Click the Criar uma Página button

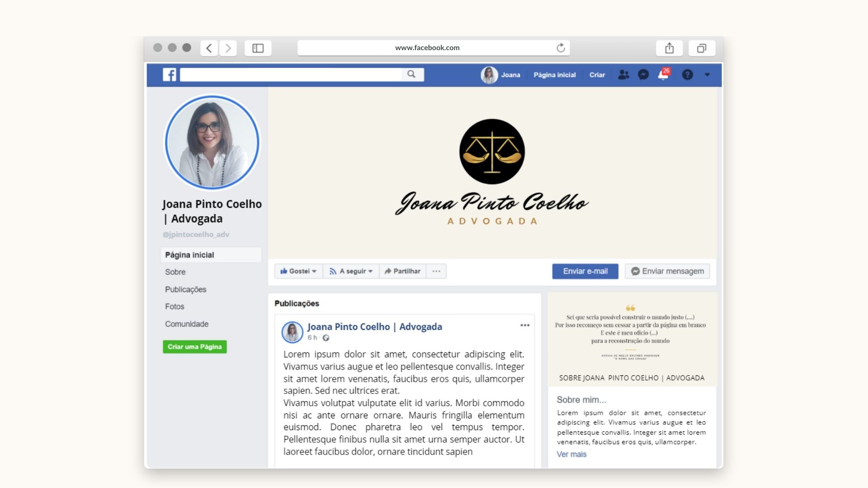click(194, 347)
